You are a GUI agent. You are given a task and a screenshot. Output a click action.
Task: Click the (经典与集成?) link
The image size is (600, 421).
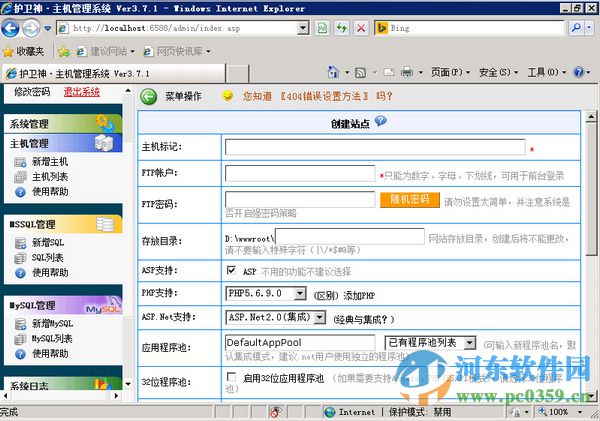pos(364,319)
